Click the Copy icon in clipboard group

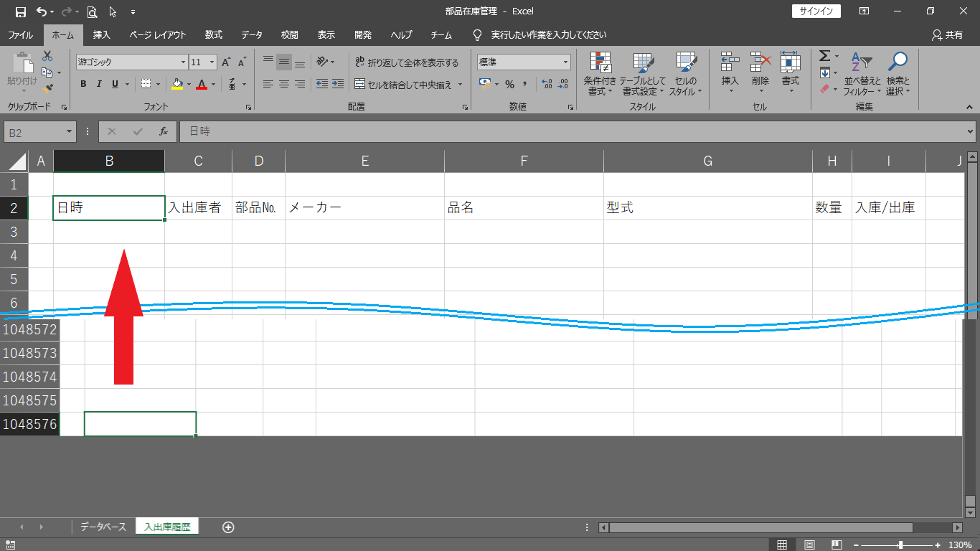(47, 72)
